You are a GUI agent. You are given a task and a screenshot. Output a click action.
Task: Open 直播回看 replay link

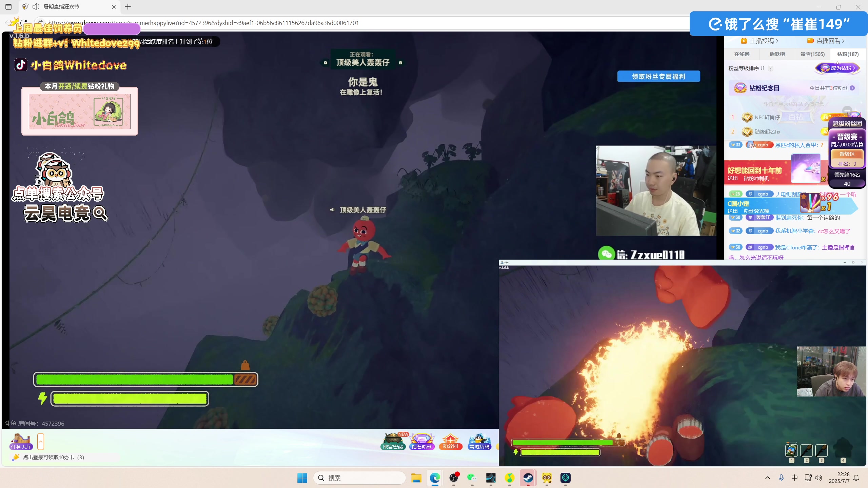point(826,41)
